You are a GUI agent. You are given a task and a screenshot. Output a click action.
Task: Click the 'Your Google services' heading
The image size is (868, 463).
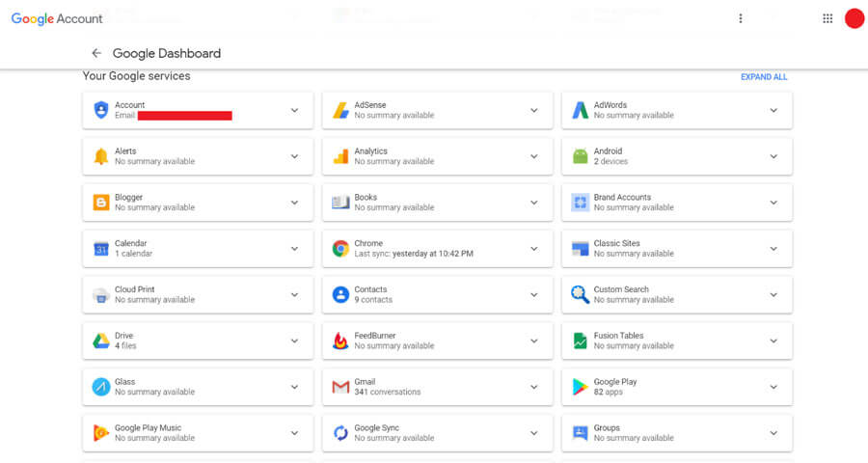coord(136,76)
